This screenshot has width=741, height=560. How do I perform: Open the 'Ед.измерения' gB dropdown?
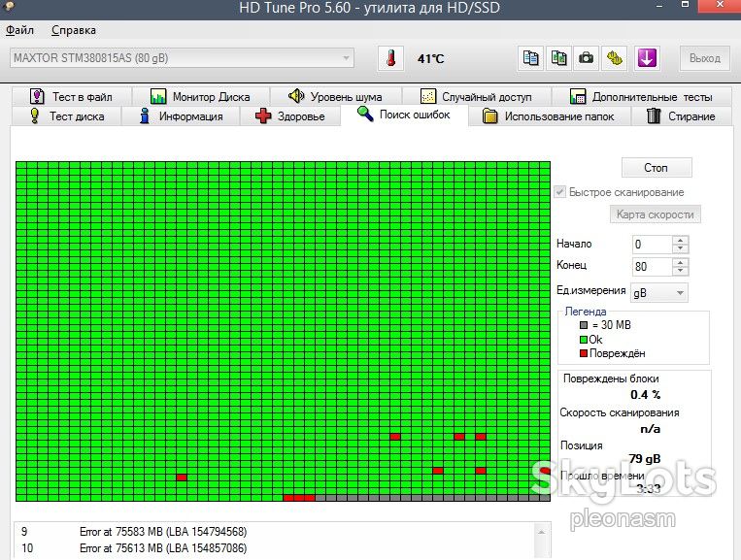(659, 293)
